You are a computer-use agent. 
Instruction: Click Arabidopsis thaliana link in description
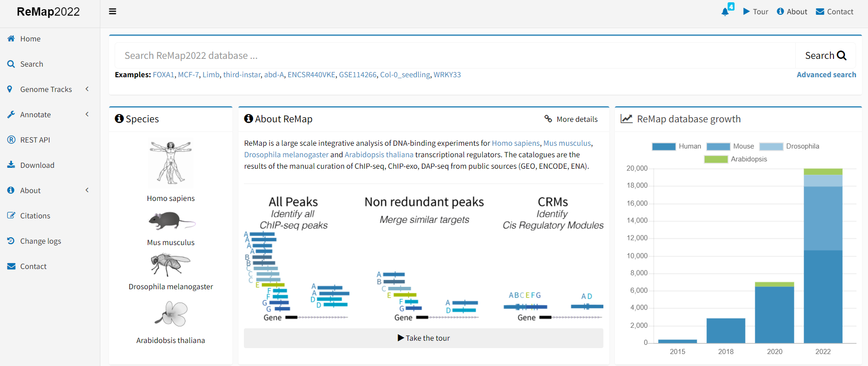pyautogui.click(x=379, y=155)
